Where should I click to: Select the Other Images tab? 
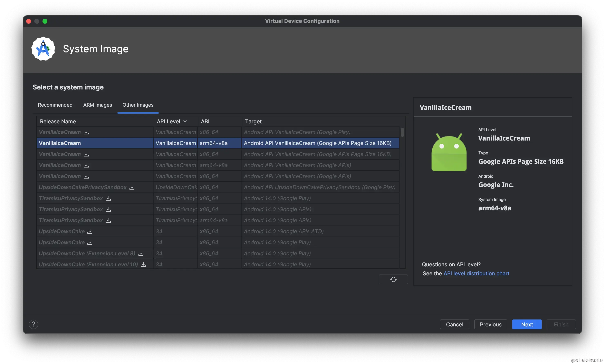click(x=138, y=105)
